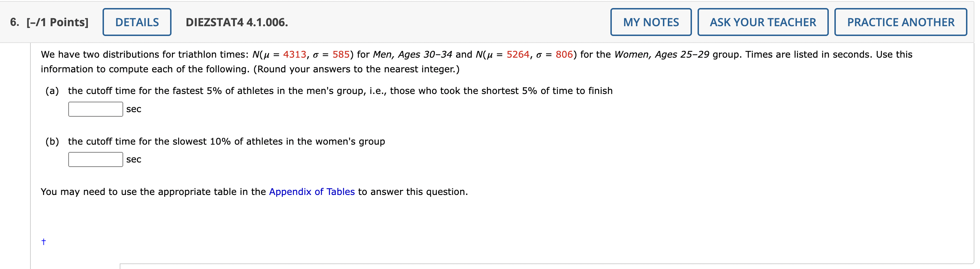Open MY NOTES for this question

tap(651, 22)
